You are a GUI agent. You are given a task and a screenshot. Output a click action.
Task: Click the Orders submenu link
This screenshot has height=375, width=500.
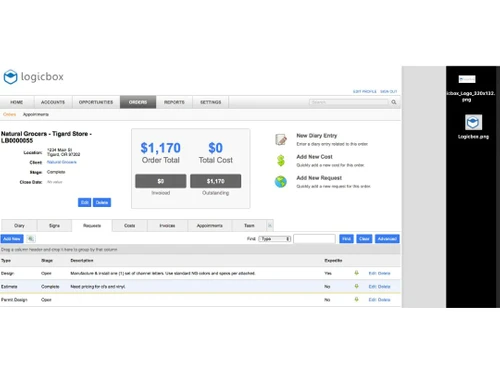pyautogui.click(x=10, y=114)
